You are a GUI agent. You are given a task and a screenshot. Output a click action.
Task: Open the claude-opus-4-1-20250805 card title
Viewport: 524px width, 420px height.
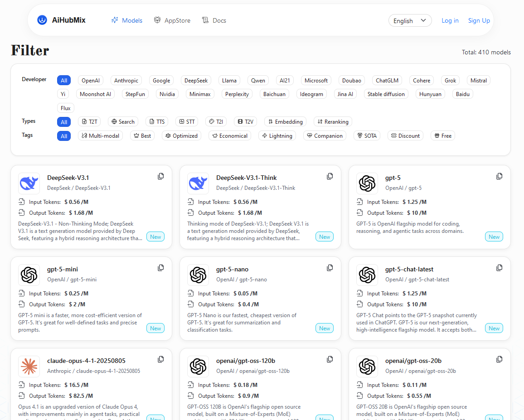[86, 361]
